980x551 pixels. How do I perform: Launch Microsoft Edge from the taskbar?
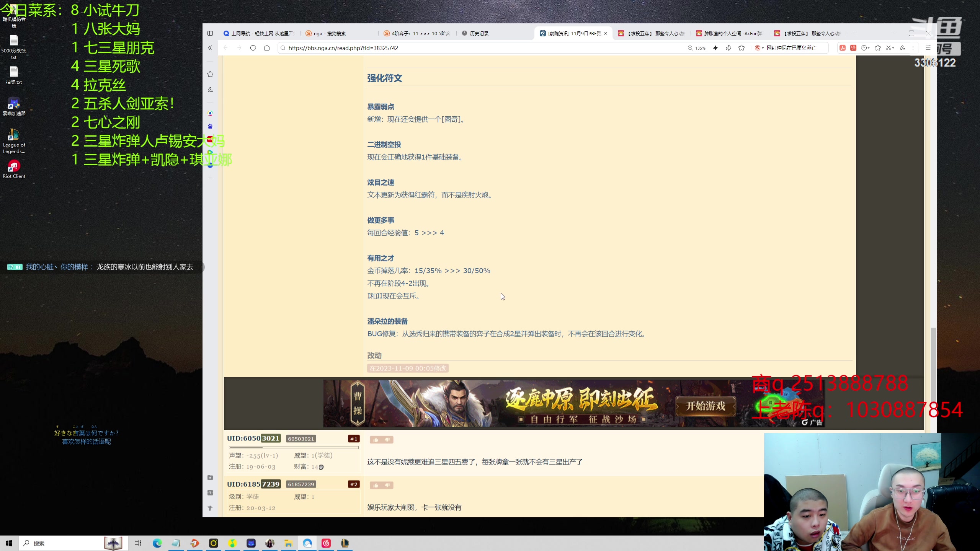157,543
